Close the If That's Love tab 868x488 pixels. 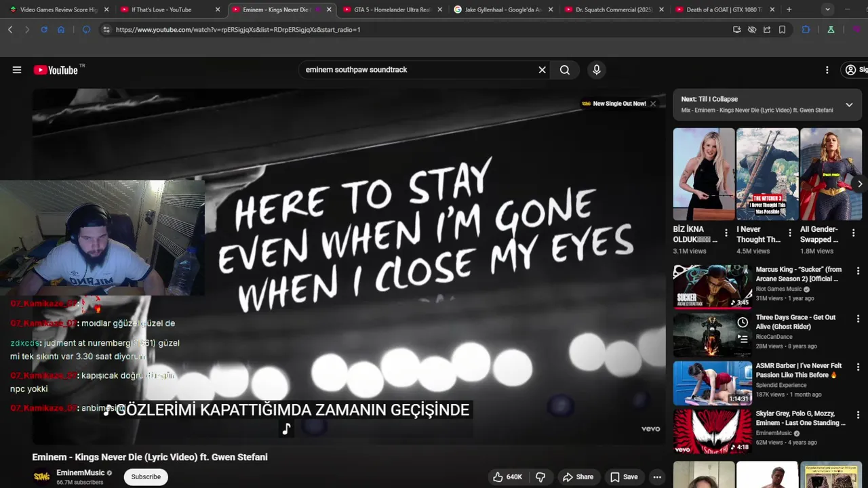[x=218, y=9]
